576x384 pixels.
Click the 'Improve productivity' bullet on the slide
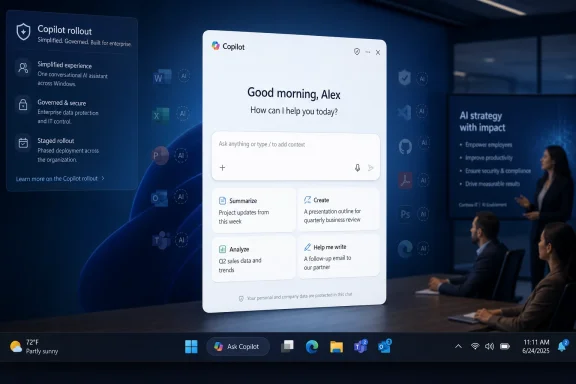(489, 158)
